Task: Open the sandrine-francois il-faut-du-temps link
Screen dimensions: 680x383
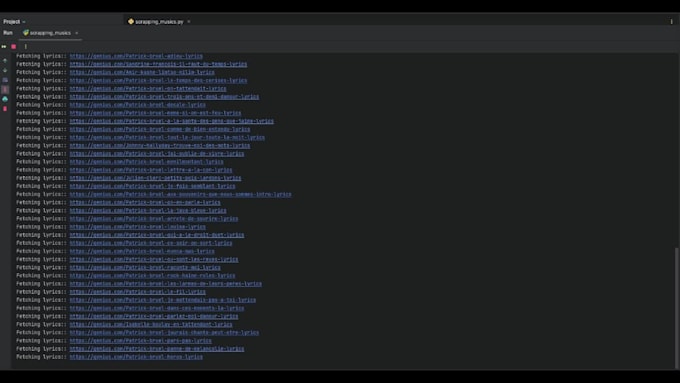Action: tap(158, 64)
